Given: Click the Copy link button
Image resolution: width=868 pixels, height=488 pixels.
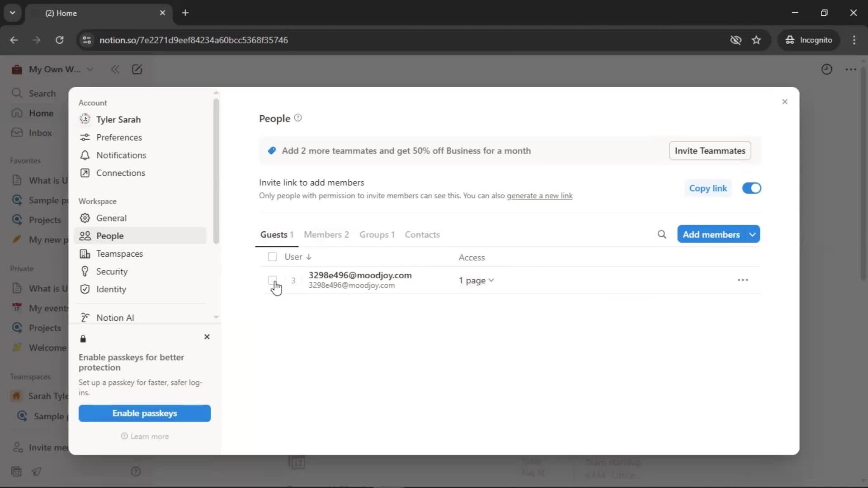Looking at the screenshot, I should [708, 188].
